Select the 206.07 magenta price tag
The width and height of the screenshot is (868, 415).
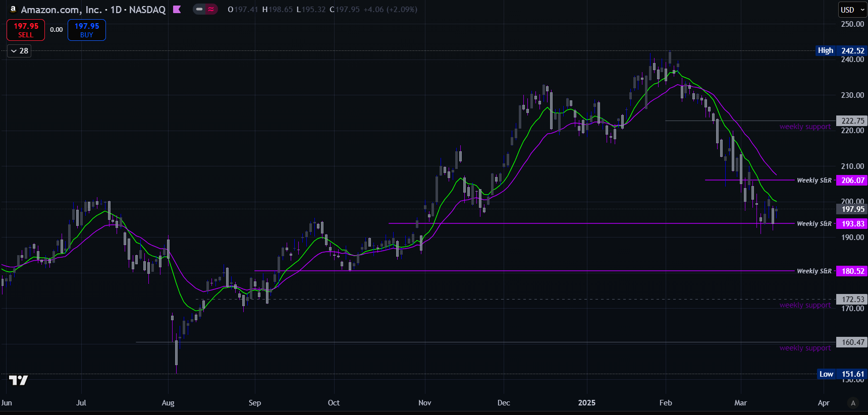(x=852, y=180)
